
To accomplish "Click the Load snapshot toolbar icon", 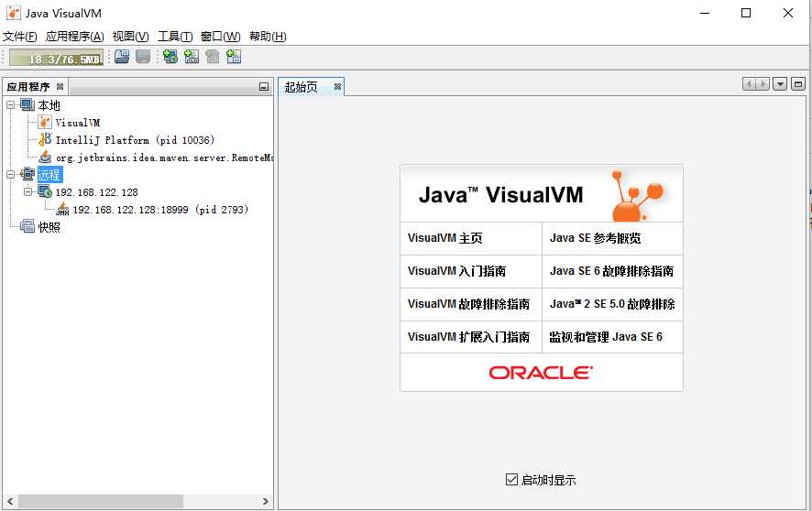I will point(122,57).
